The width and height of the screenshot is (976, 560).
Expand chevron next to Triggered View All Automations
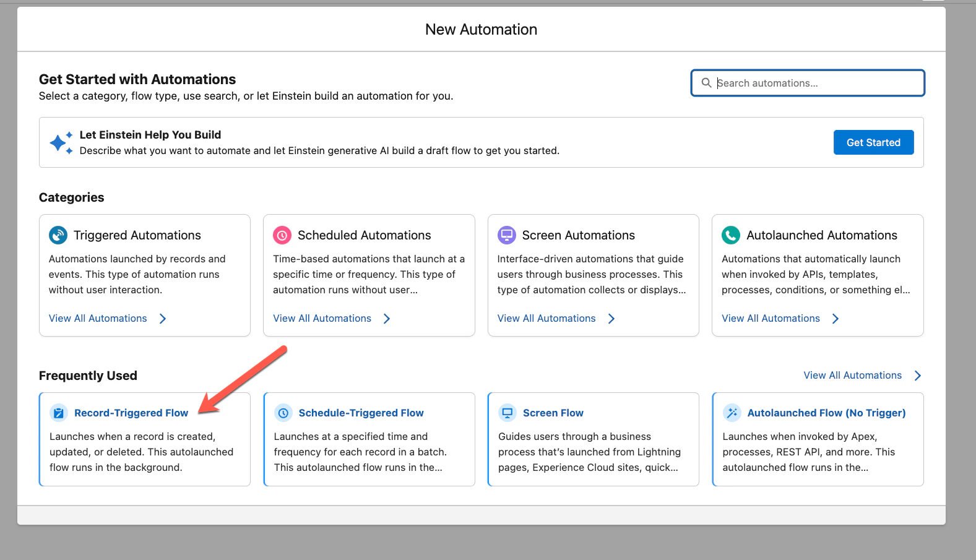[x=163, y=319]
